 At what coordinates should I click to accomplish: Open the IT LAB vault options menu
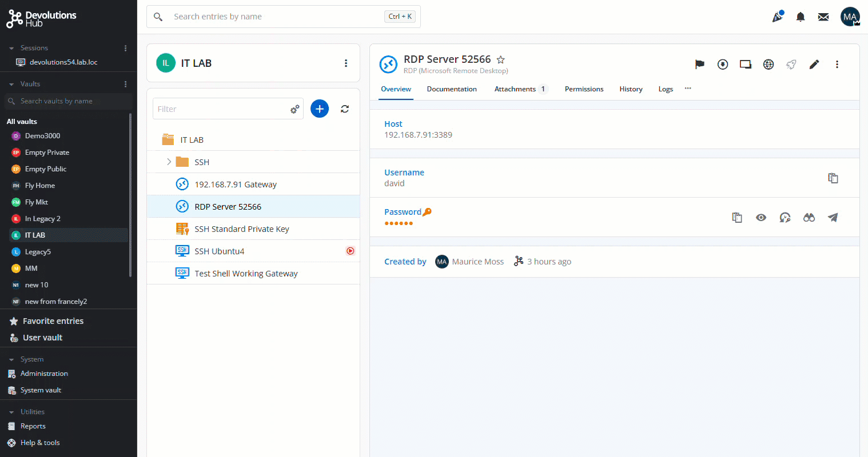(x=346, y=63)
